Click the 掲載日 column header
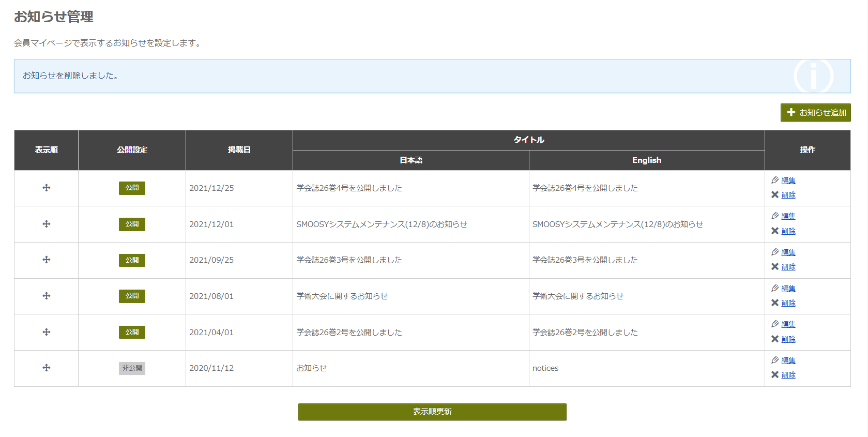Image resolution: width=868 pixels, height=437 pixels. click(239, 150)
